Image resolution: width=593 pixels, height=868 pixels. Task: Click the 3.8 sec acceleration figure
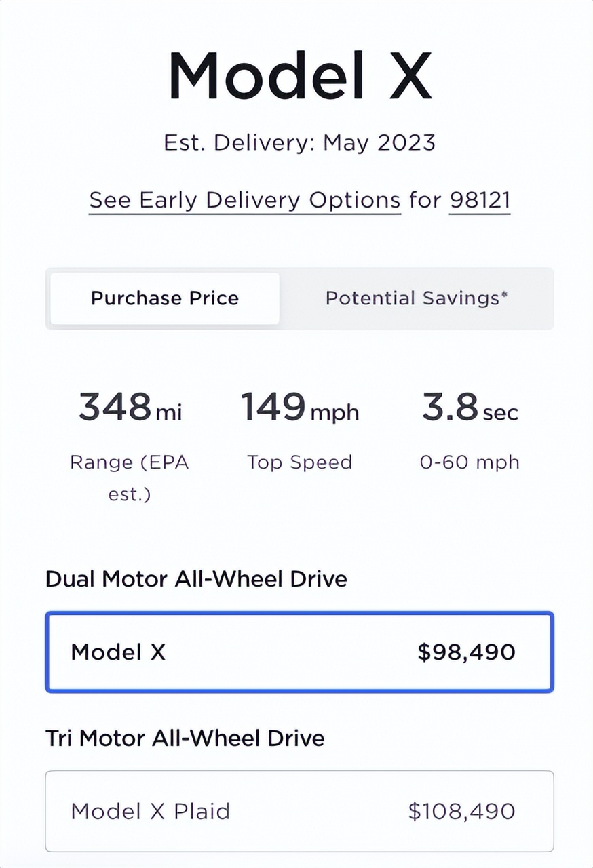(470, 408)
